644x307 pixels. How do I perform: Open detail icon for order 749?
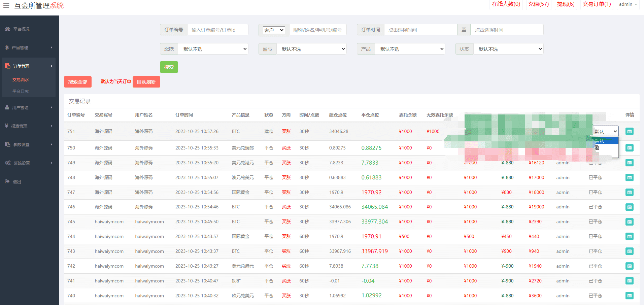point(629,163)
